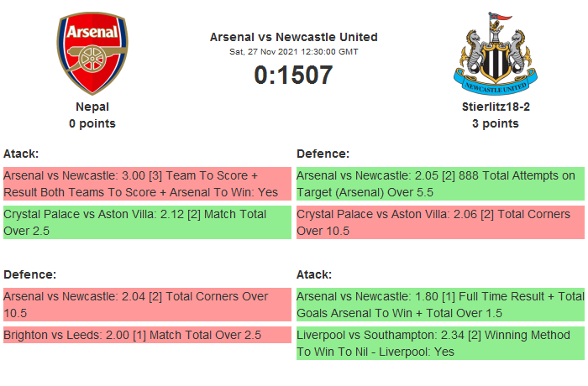The height and width of the screenshot is (386, 588).
Task: Click the bottom-right Atack heading
Action: 314,274
